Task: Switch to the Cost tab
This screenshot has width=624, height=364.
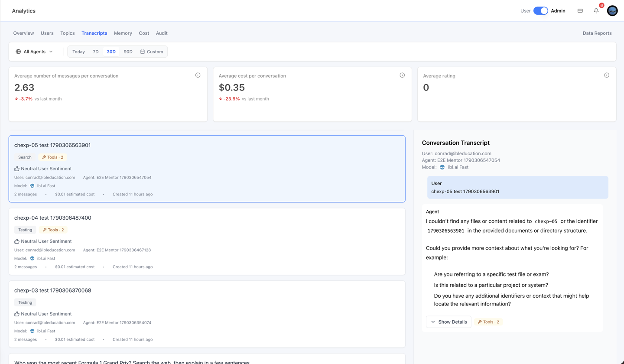Action: pos(144,33)
